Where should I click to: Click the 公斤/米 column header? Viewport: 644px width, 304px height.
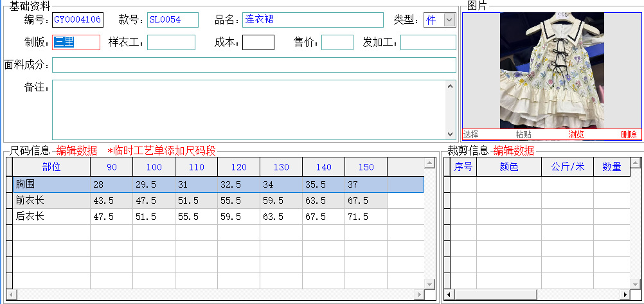click(x=568, y=167)
